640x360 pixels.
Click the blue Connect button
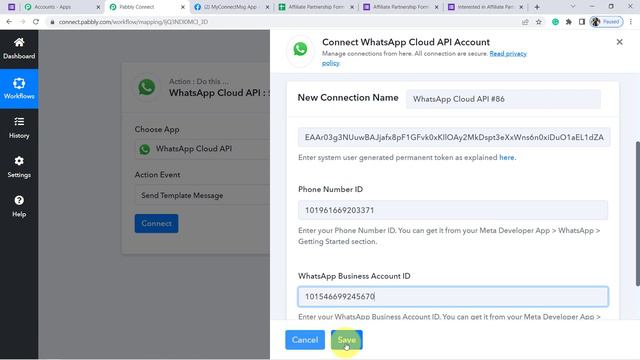(156, 223)
